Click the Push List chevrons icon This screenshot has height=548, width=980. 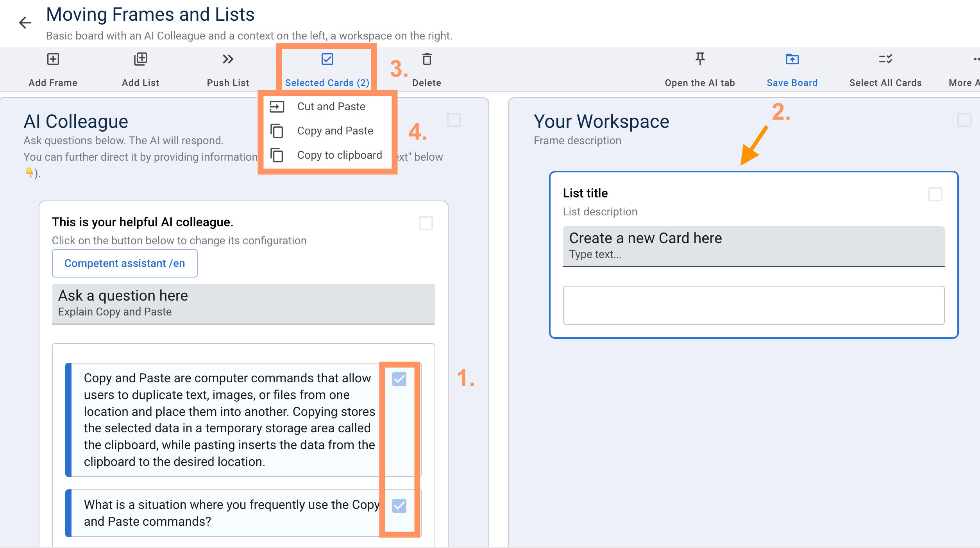pos(228,59)
